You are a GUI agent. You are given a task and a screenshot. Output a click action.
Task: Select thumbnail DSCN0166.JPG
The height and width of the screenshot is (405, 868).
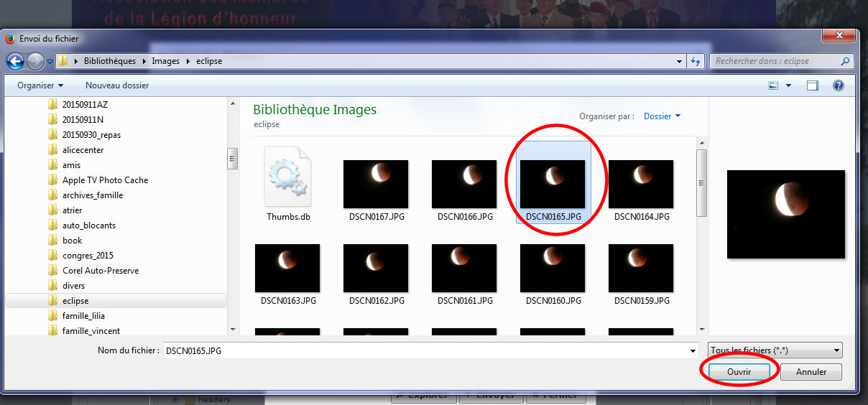tap(464, 184)
